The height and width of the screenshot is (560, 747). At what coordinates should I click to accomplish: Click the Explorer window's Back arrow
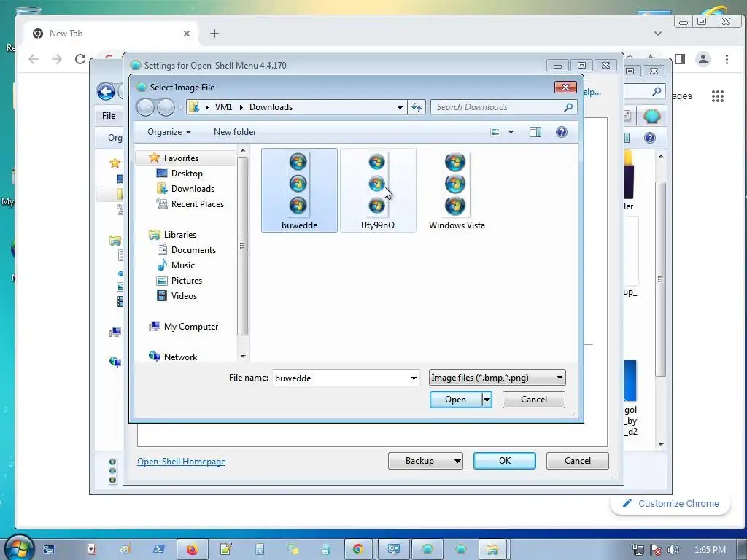click(x=106, y=91)
